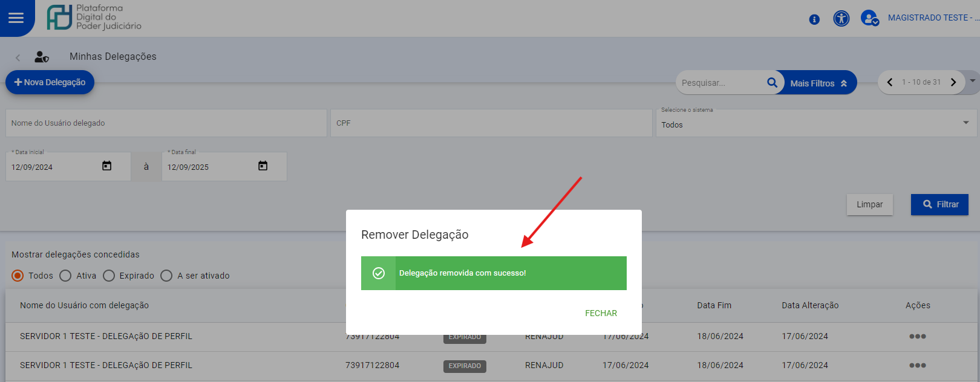Click the information icon in header
The height and width of the screenshot is (382, 980).
coord(814,19)
